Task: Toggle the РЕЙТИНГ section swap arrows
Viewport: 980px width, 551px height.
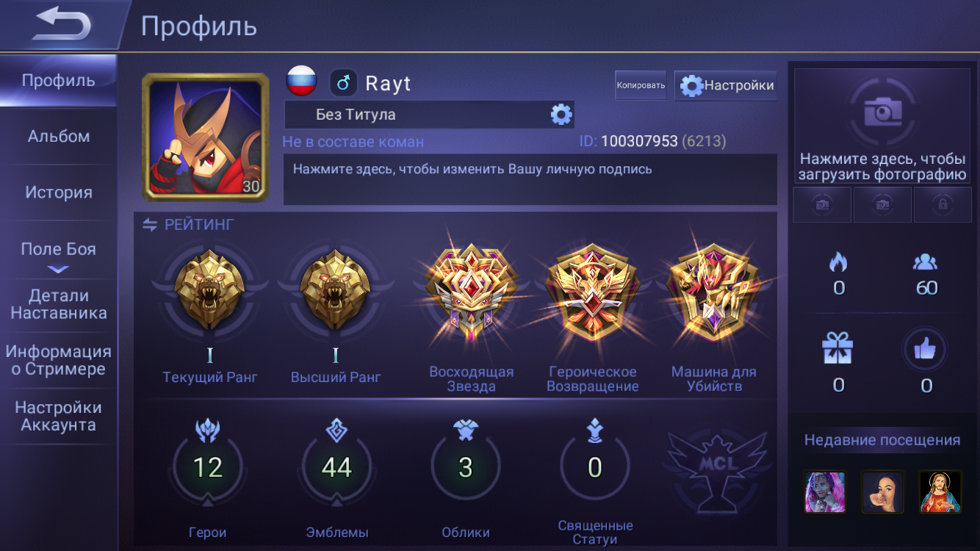Action: (150, 225)
